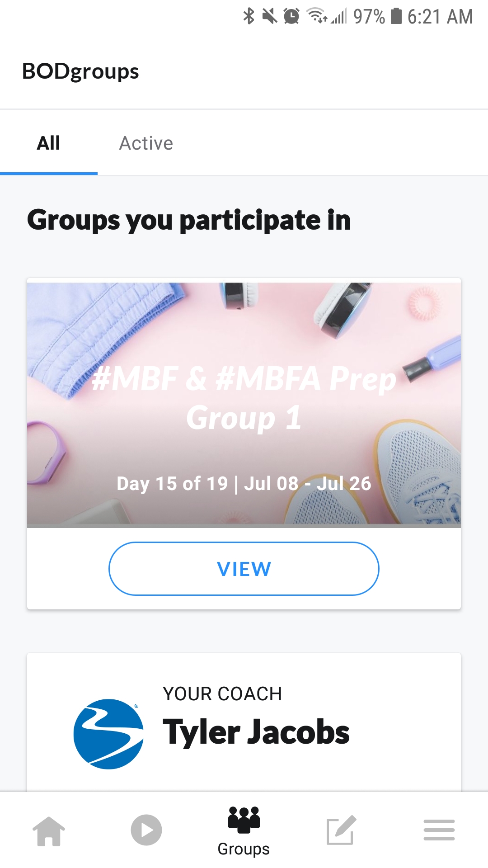This screenshot has height=868, width=488.
Task: Select the All tab
Action: coord(48,143)
